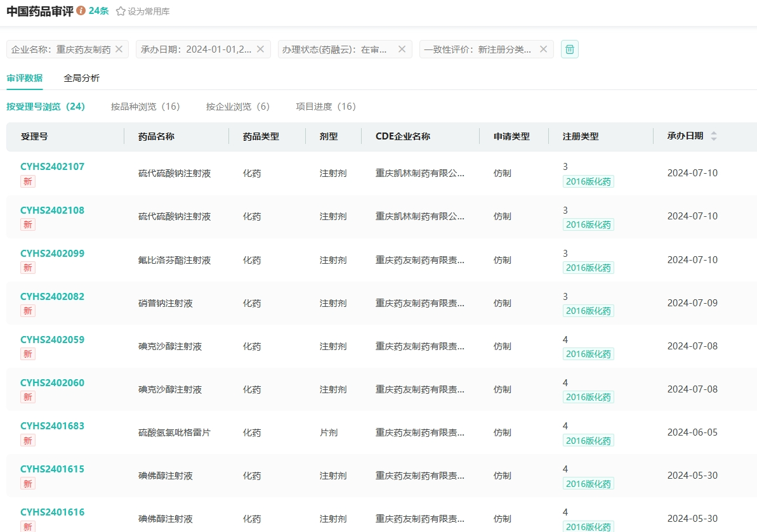Click the info icon beside 中国药品审评

click(x=81, y=11)
